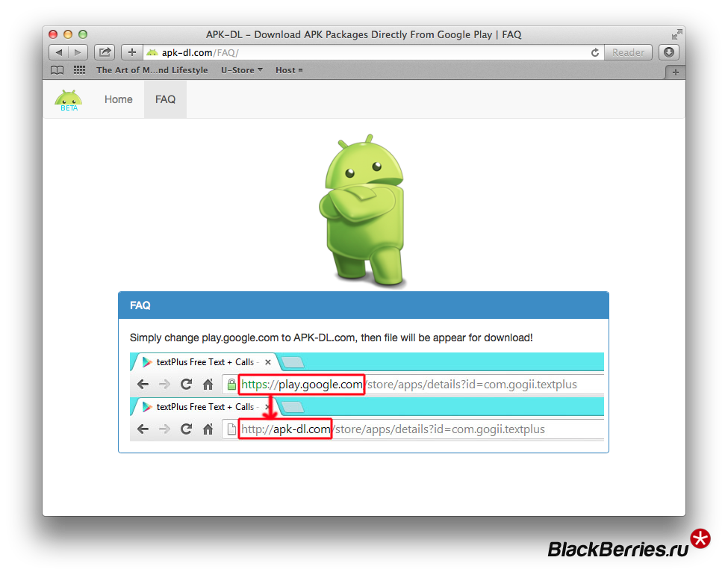Open Top Sites grid icon
The width and height of the screenshot is (728, 575).
(79, 70)
